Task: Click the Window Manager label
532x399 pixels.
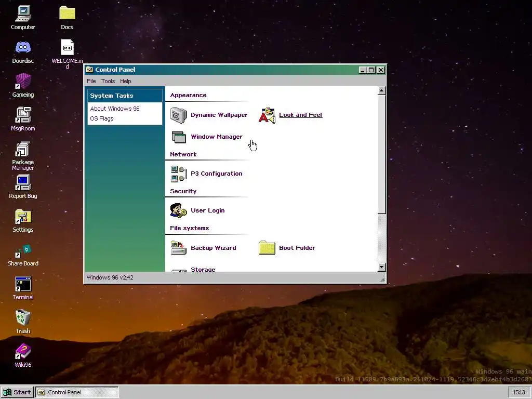Action: click(217, 137)
